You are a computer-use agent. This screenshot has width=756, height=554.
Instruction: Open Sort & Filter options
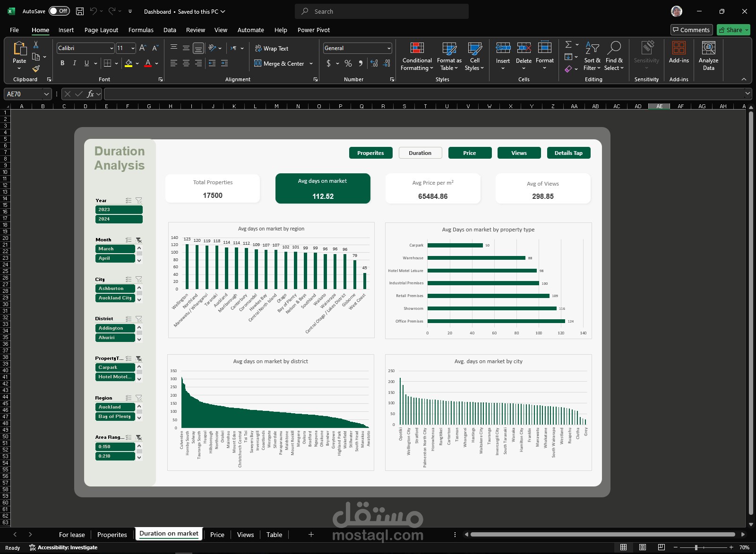coord(592,57)
